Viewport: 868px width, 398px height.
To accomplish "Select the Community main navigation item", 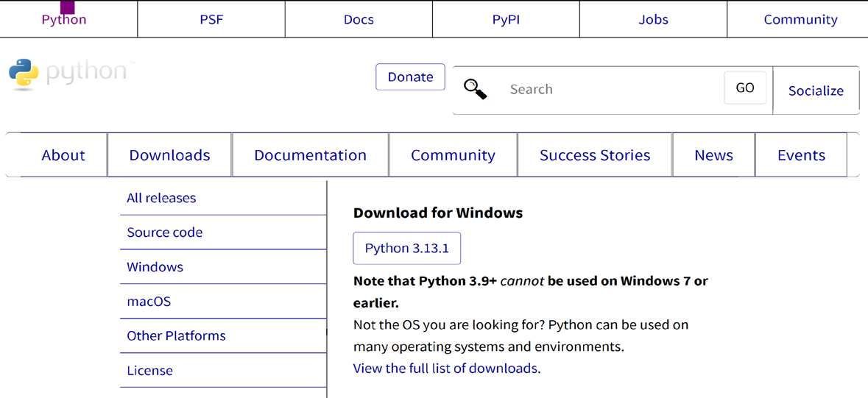I will pos(453,155).
